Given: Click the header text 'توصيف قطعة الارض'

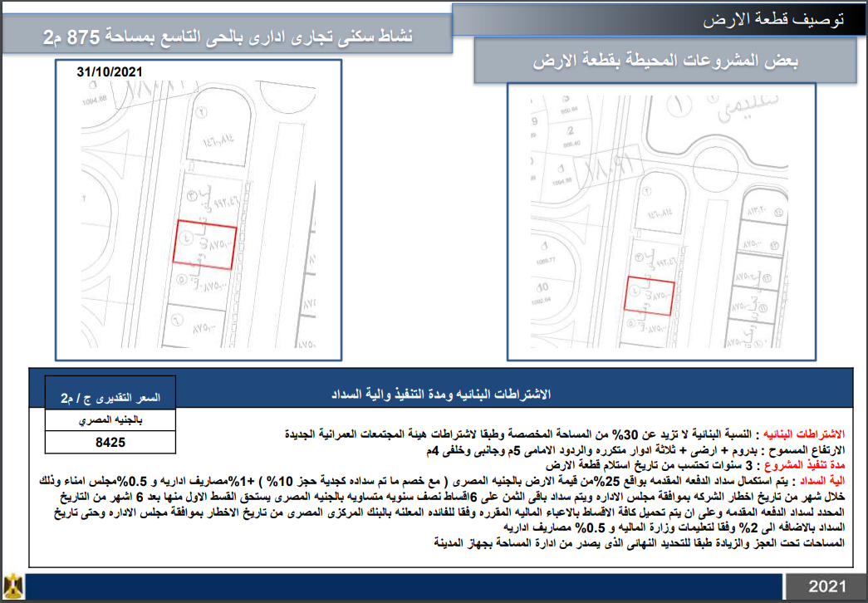Looking at the screenshot, I should (x=772, y=19).
